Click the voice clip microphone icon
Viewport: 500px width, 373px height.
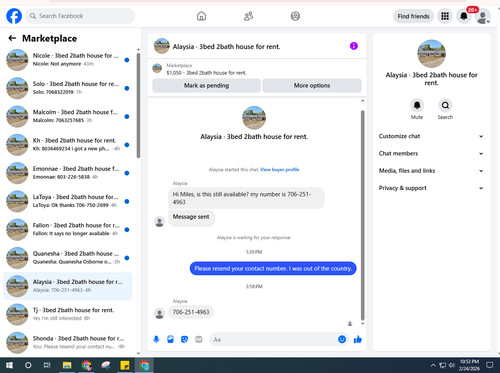(x=156, y=339)
